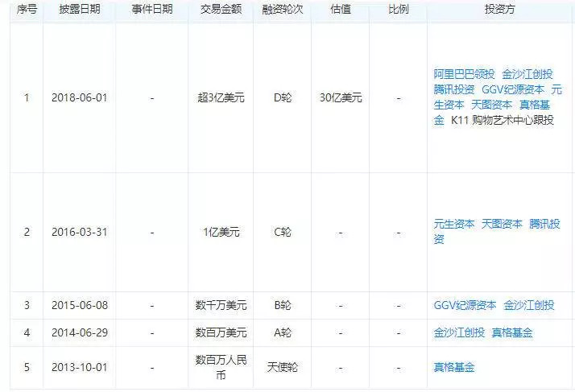The image size is (575, 392).
Task: Click the 估值 column header
Action: coord(341,9)
